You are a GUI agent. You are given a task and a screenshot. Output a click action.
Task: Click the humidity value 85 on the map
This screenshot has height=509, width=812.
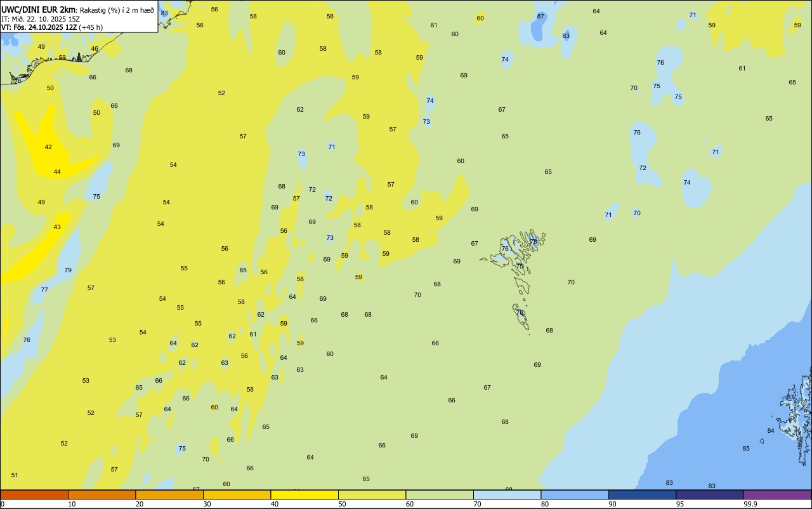click(x=746, y=449)
